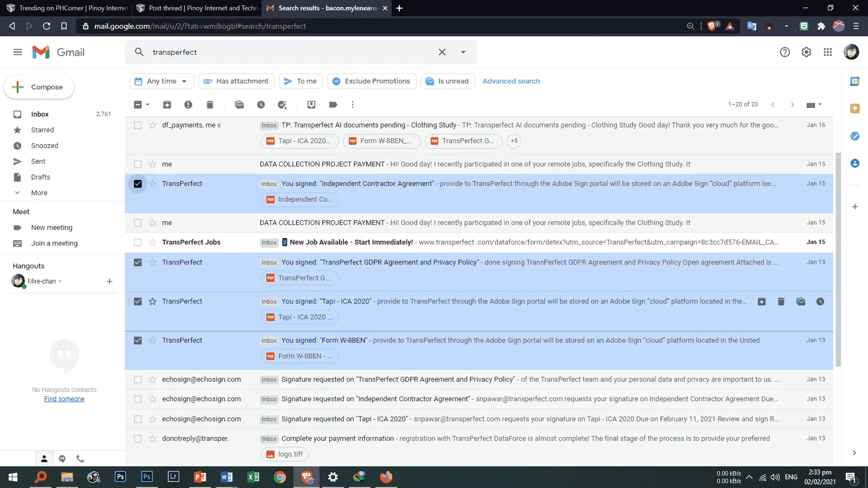
Task: Open Contacts side panel icon
Action: pyautogui.click(x=855, y=163)
